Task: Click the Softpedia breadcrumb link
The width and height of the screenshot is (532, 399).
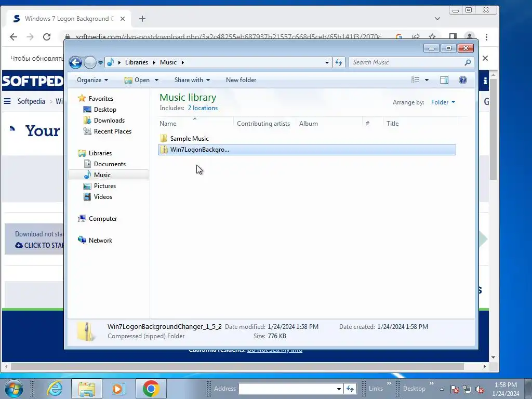Action: click(31, 101)
